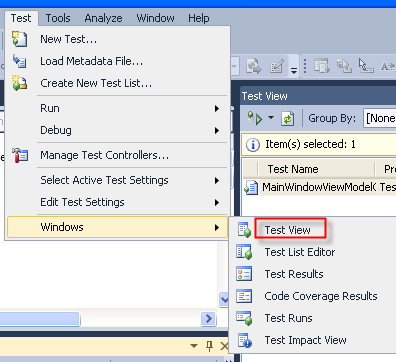Open the Help menu

coord(199,18)
